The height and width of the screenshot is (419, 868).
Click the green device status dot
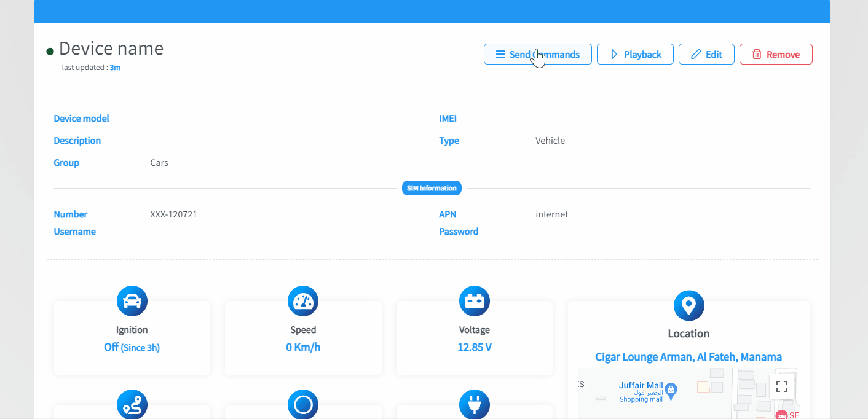coord(50,52)
